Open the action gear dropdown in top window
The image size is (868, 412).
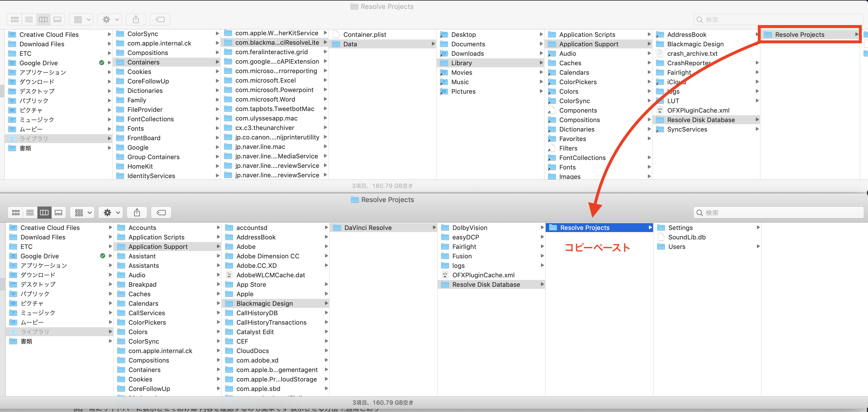coord(110,19)
